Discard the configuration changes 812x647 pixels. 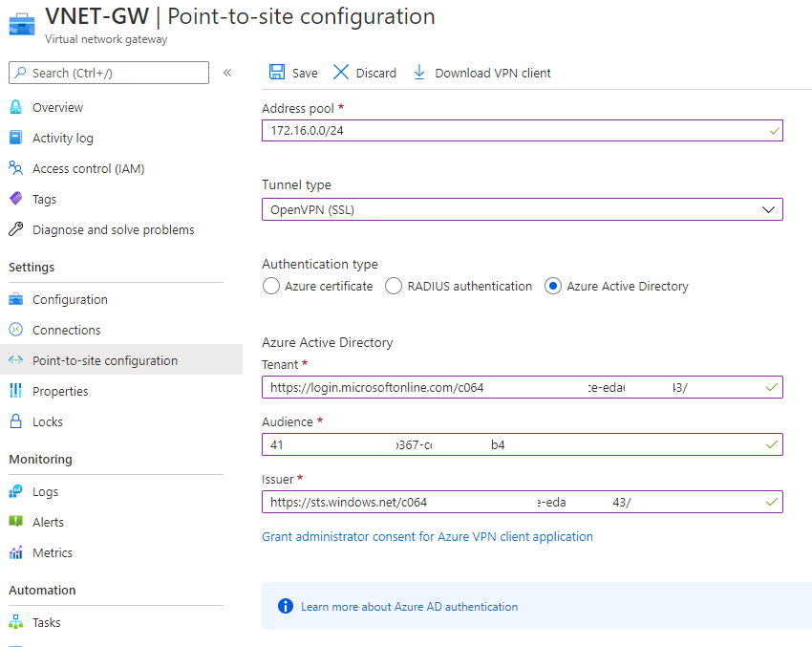(x=365, y=73)
